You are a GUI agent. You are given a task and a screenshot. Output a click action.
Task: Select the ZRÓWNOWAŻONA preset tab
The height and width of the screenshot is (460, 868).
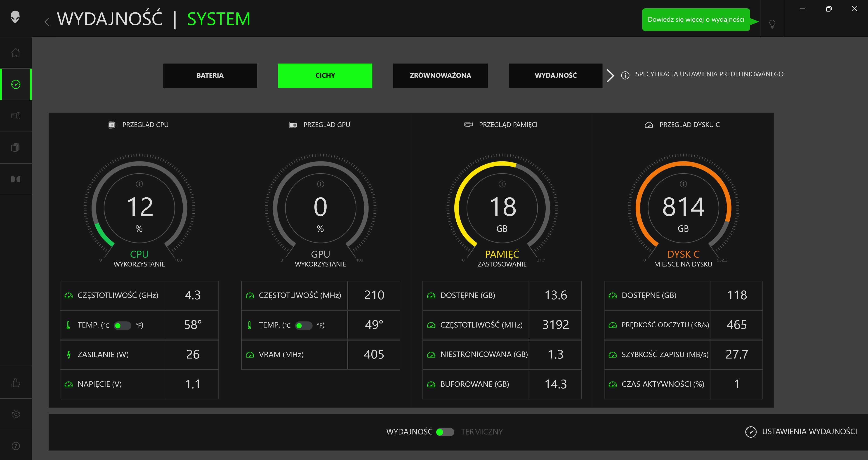440,75
